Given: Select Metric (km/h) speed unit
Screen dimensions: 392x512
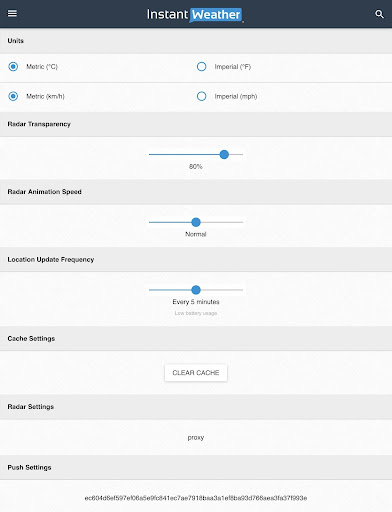Looking at the screenshot, I should coord(13,96).
